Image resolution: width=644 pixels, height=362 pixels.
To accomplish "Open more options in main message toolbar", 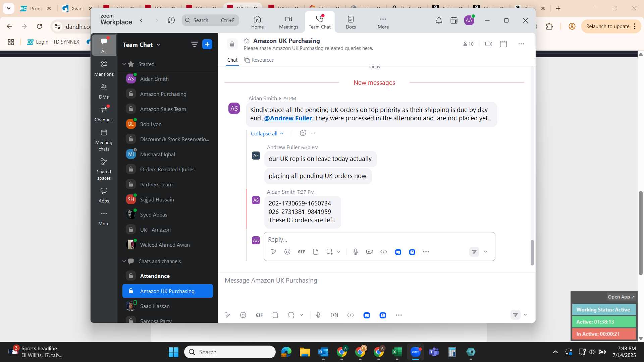I will click(x=399, y=315).
